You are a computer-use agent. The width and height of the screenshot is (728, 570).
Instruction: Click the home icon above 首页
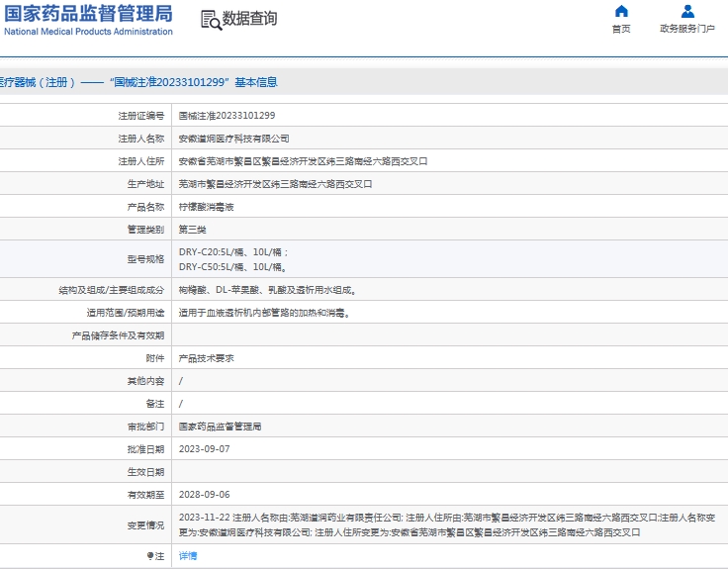621,11
